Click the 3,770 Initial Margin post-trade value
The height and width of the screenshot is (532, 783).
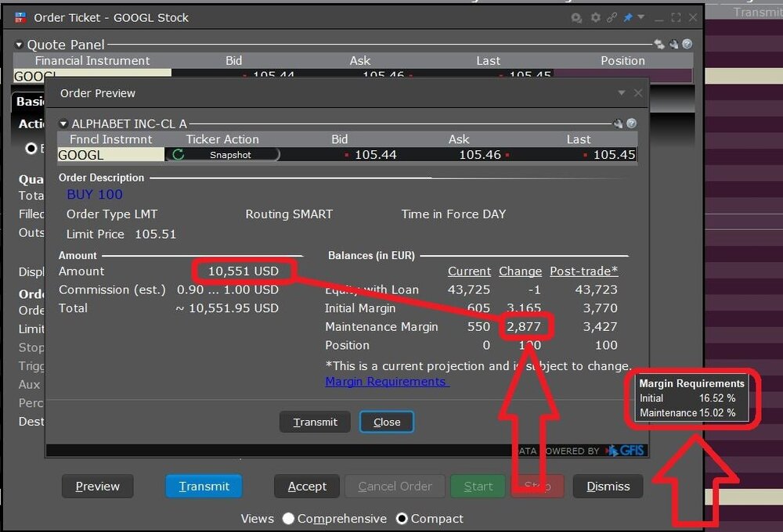click(x=601, y=308)
